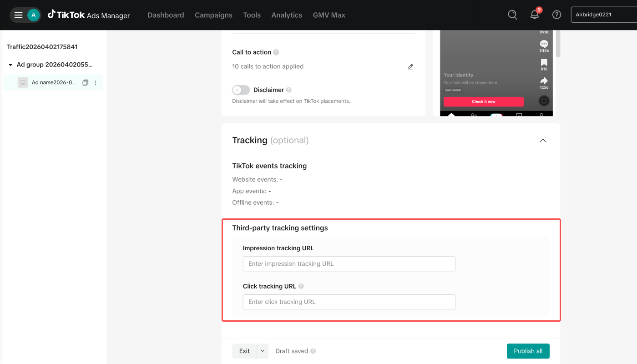Click 'Your identity' in ad preview
Viewport: 637px width, 364px height.
(458, 75)
